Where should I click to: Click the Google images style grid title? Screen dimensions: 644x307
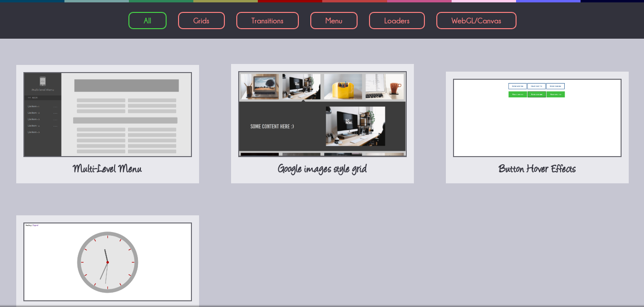(322, 169)
